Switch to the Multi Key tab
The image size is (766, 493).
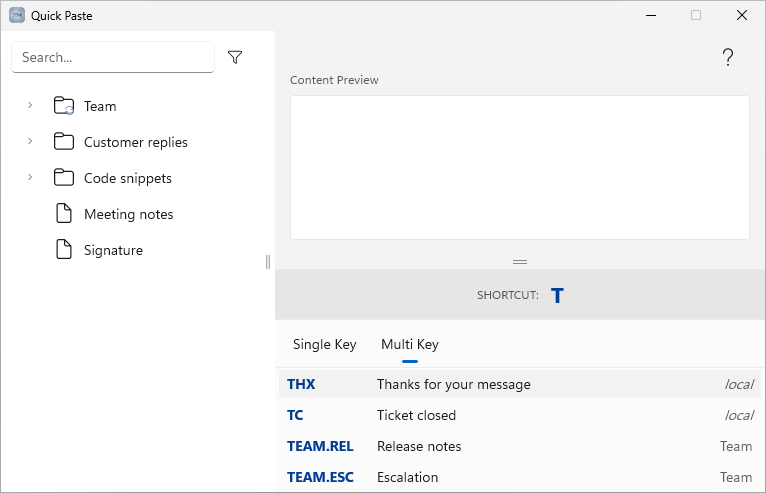click(410, 344)
